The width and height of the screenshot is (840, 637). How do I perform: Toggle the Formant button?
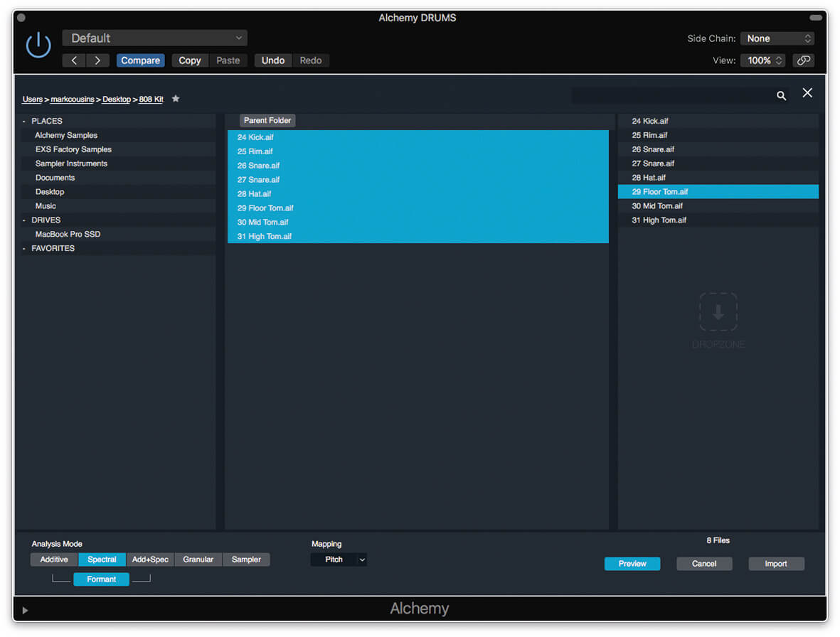tap(101, 579)
